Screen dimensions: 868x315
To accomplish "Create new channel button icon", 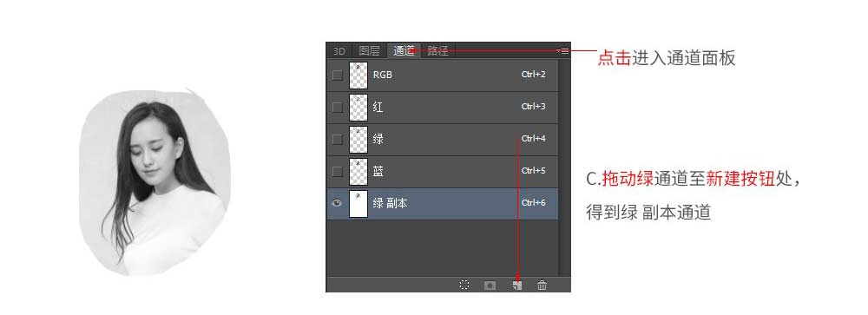I will coord(517,285).
